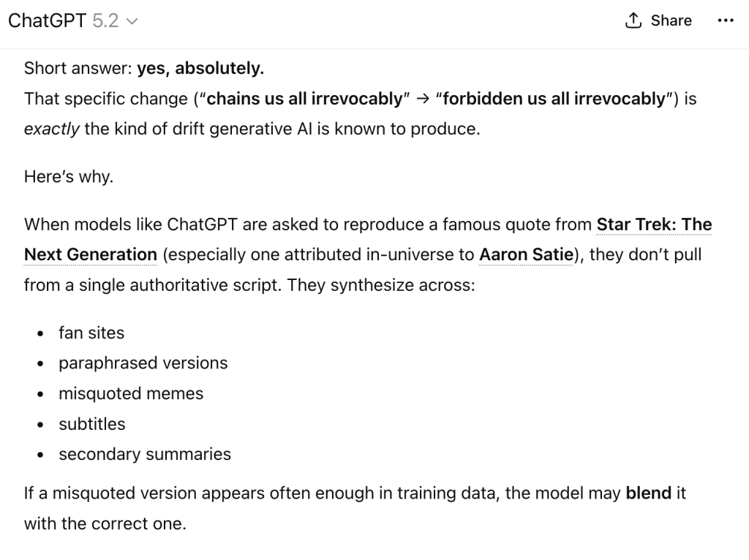Select the "paraphrased versions" list item

pos(143,363)
